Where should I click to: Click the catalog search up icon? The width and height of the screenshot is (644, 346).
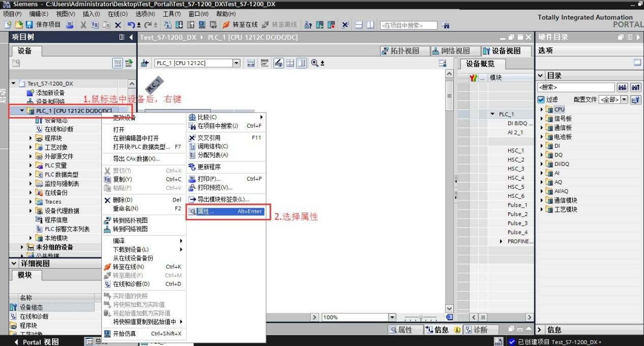(x=635, y=88)
